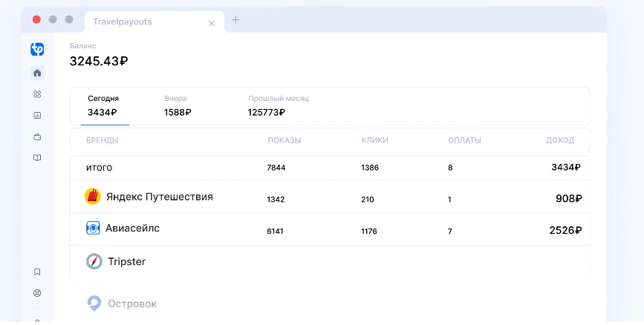Click Авиасейлс impressions 6141
644x325 pixels.
pyautogui.click(x=275, y=231)
